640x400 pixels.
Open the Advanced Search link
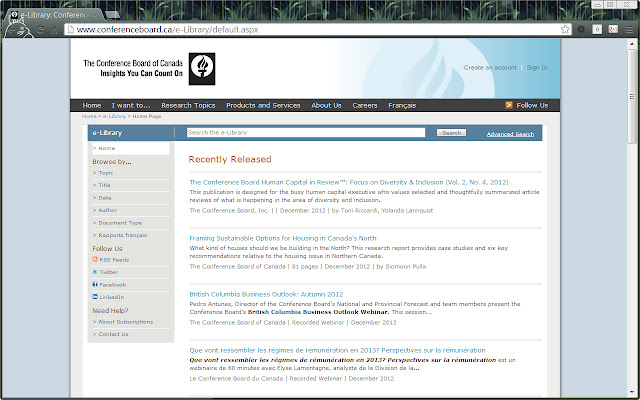click(510, 134)
